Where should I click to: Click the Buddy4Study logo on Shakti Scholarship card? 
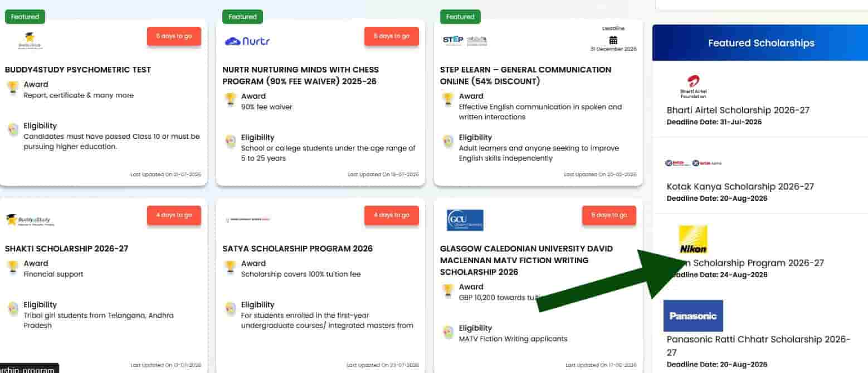pos(30,220)
